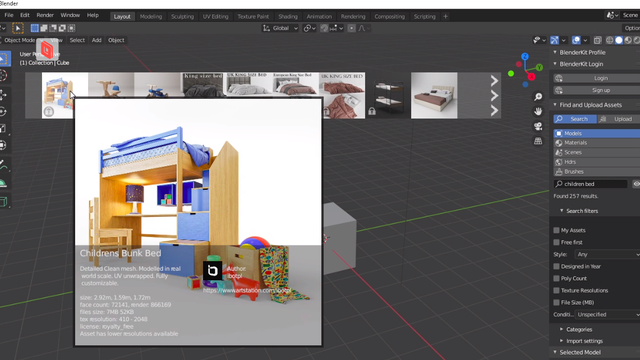Toggle X-ray view icon
This screenshot has height=360, width=640.
click(598, 40)
